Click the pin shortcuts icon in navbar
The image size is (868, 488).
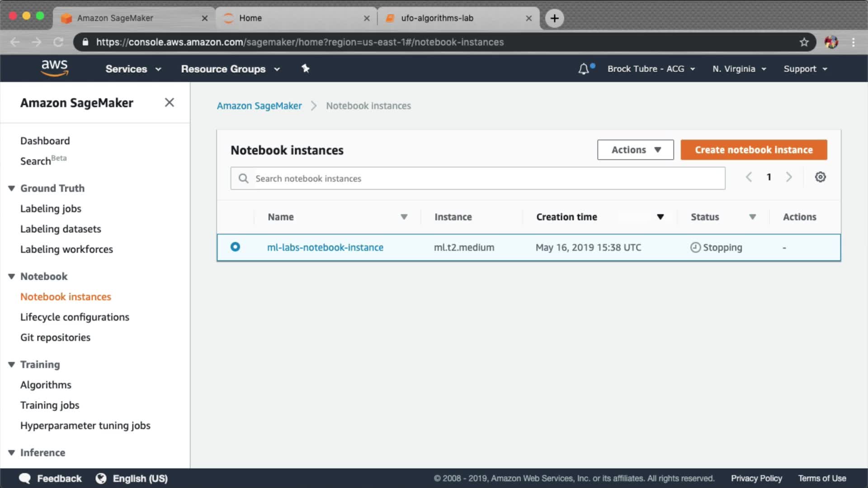tap(306, 69)
